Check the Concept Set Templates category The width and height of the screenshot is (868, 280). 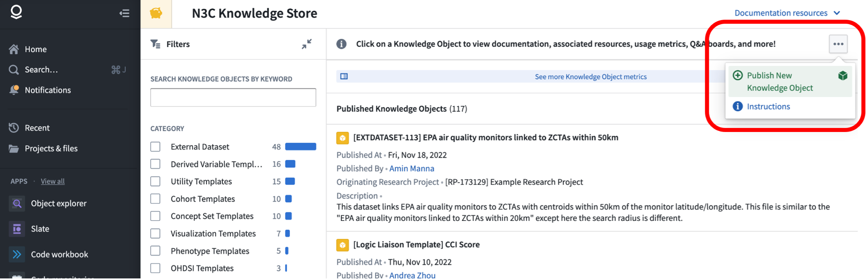pyautogui.click(x=155, y=216)
